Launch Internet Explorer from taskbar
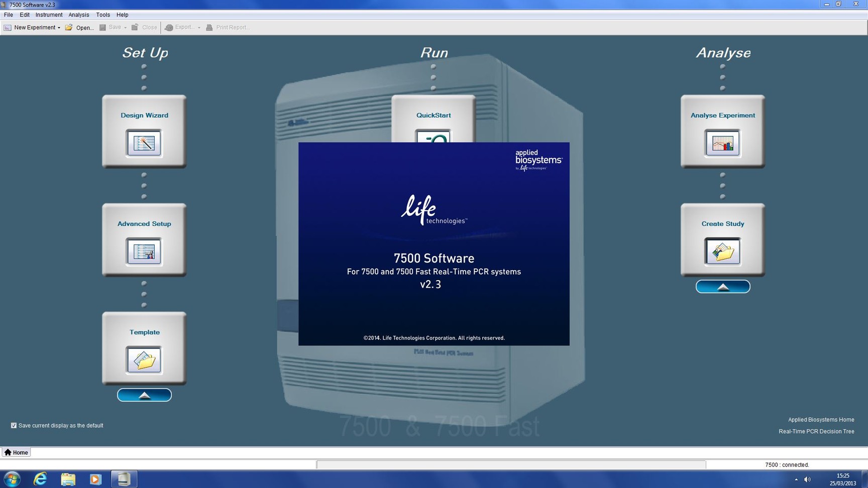 click(40, 479)
